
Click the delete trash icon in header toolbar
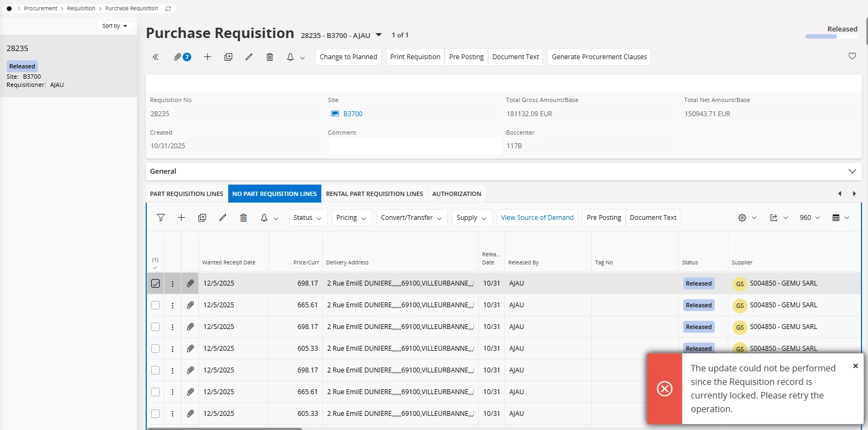click(x=270, y=57)
